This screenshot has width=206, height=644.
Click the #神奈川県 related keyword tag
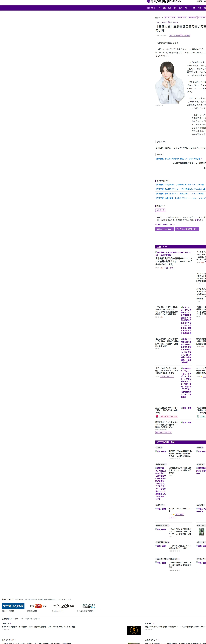click(160, 210)
